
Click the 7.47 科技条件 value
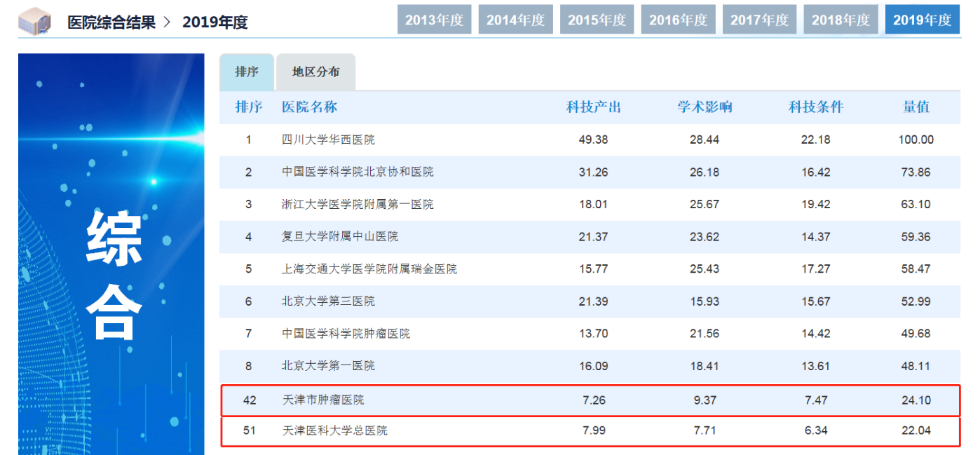click(816, 400)
